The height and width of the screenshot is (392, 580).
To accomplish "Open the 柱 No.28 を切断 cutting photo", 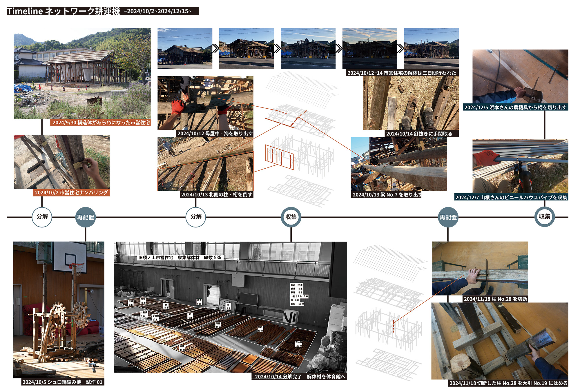I will point(480,268).
